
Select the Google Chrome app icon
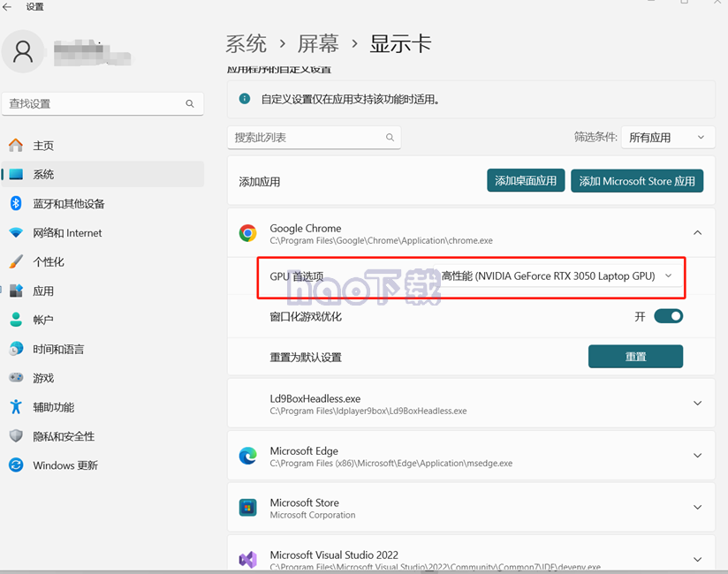point(246,232)
